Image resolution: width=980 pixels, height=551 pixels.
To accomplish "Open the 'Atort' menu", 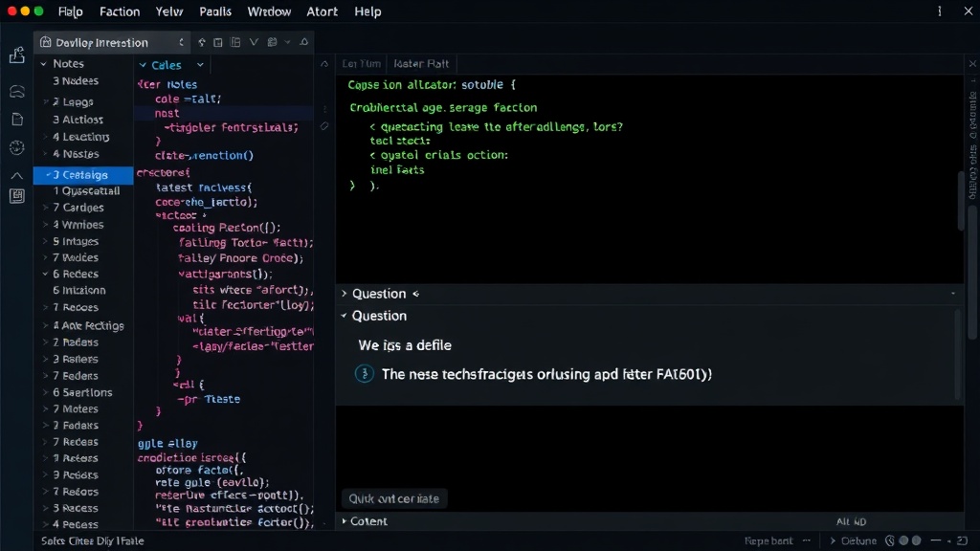I will point(322,11).
